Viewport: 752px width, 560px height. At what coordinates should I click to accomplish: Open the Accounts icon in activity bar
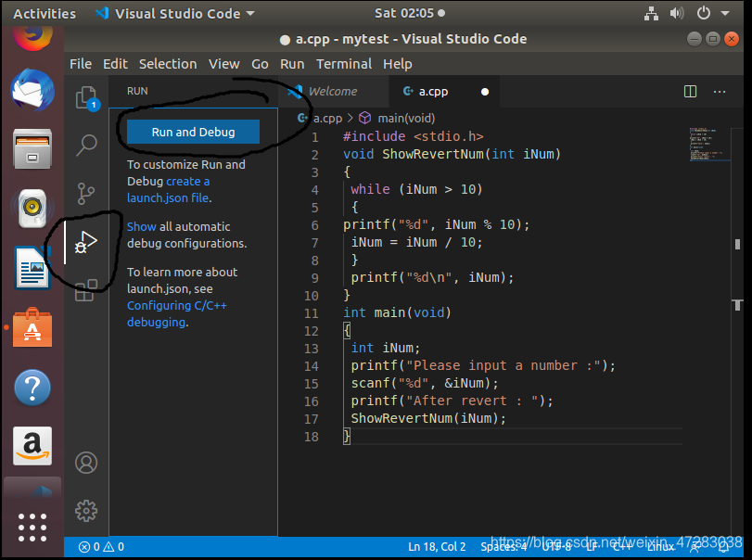click(x=86, y=463)
